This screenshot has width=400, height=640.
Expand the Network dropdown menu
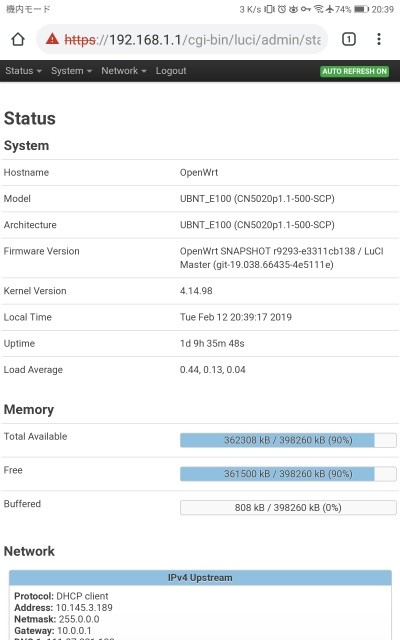[124, 71]
